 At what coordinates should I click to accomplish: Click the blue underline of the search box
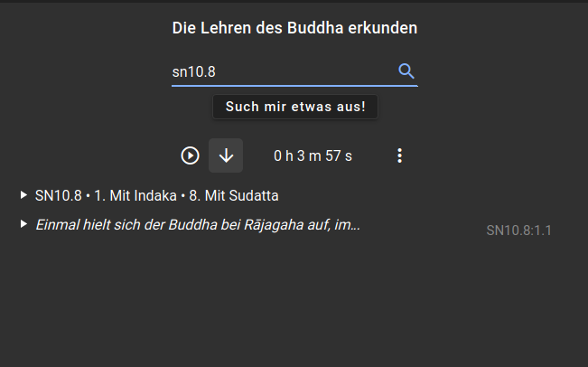[x=294, y=86]
